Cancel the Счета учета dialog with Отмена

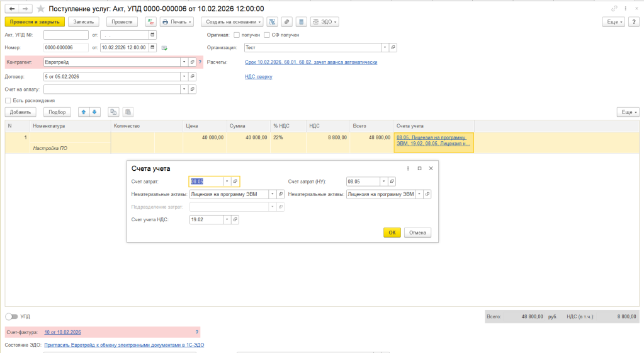(418, 233)
